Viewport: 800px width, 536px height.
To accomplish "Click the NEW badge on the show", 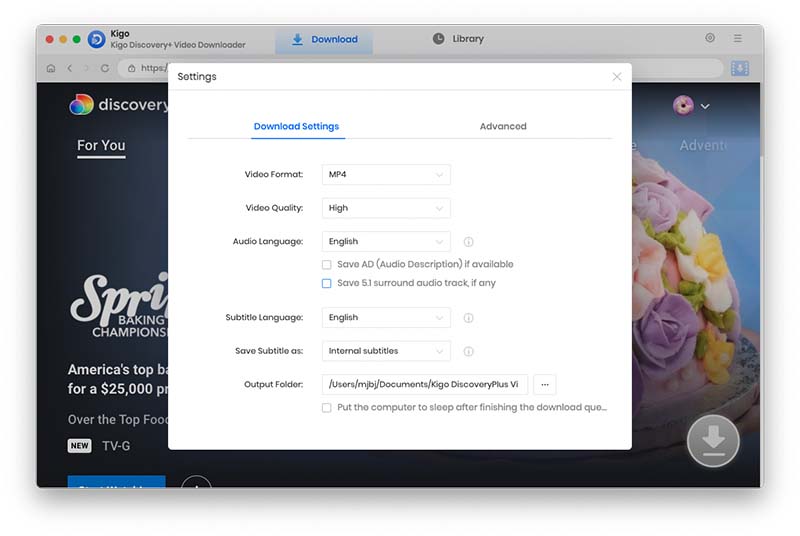I will 80,446.
